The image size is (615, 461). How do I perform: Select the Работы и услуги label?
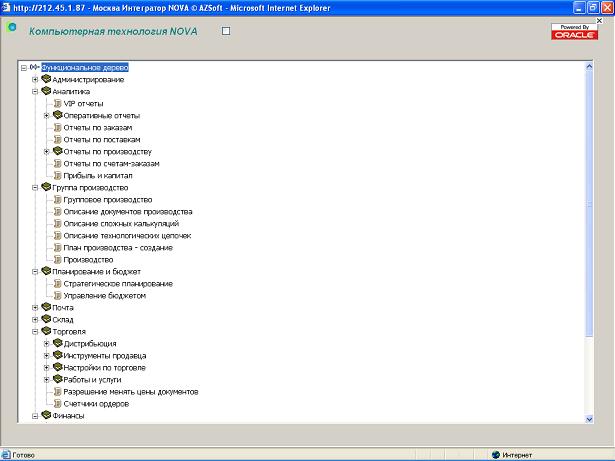[92, 380]
